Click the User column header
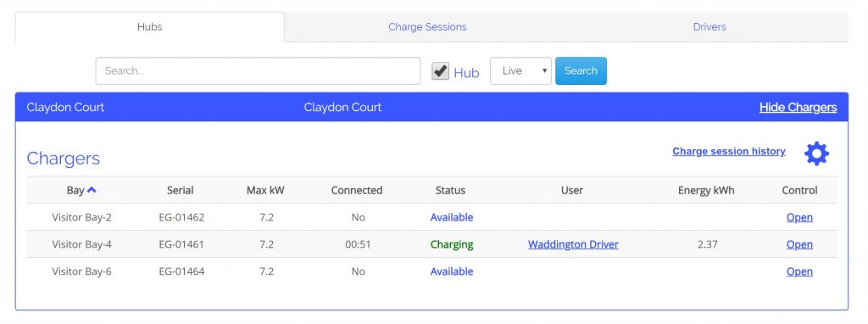Viewport: 868px width, 324px height. point(572,190)
